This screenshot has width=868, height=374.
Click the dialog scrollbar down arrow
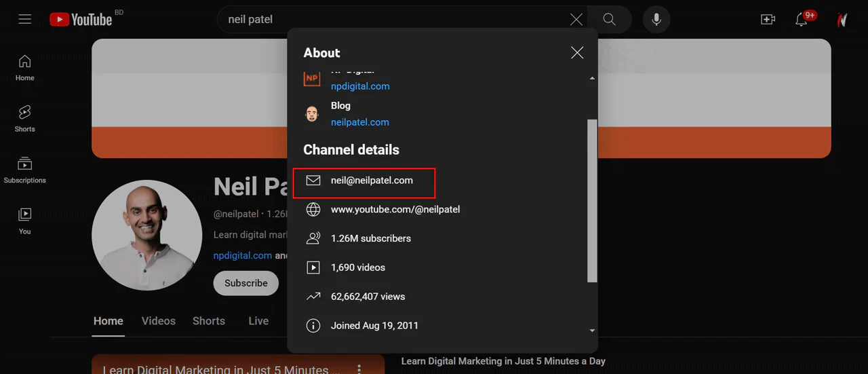click(x=592, y=331)
